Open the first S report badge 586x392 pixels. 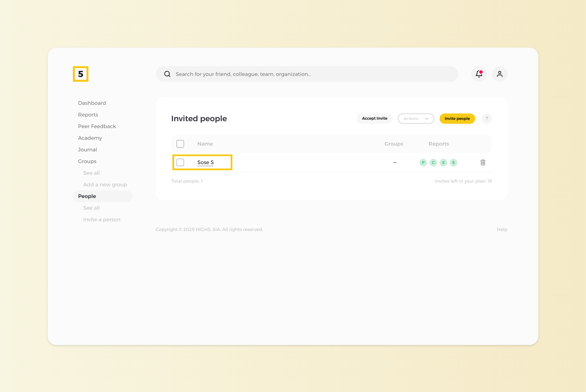tap(443, 162)
